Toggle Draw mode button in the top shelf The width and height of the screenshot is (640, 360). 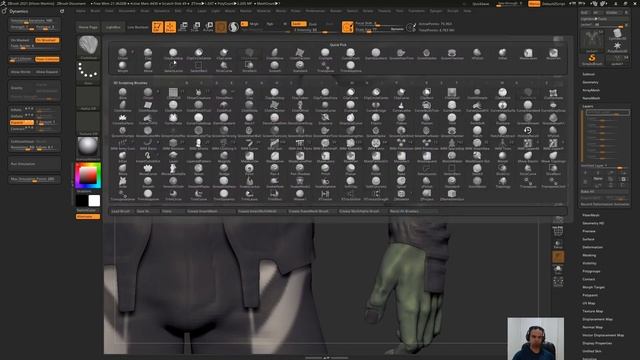(170, 27)
